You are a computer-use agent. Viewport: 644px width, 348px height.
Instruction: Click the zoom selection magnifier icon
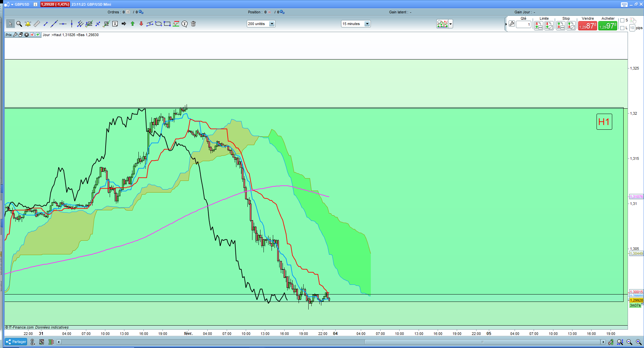[620, 342]
